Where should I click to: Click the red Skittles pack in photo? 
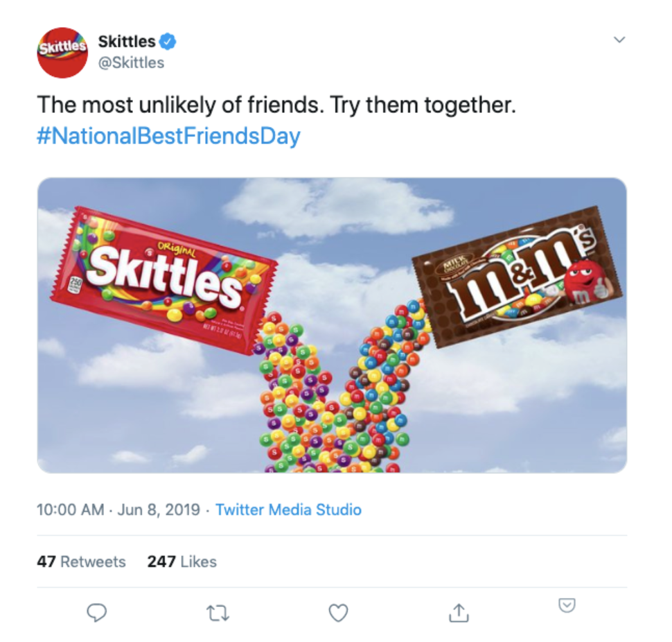coord(163,277)
